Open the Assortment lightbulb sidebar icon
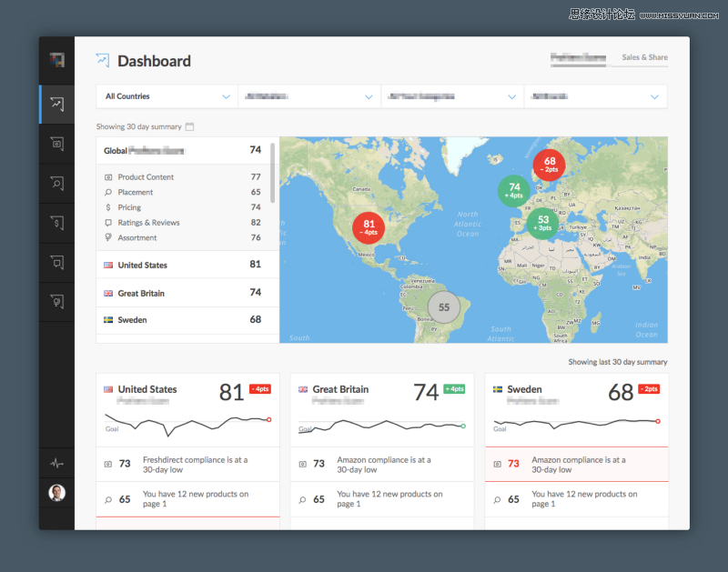Screen dimensions: 728x572 click(x=56, y=302)
